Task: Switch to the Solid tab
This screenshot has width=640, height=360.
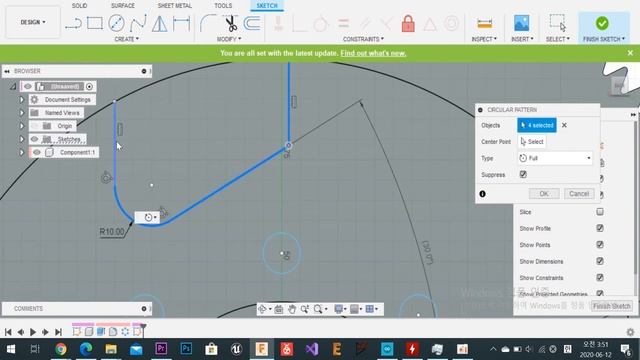Action: tap(79, 6)
